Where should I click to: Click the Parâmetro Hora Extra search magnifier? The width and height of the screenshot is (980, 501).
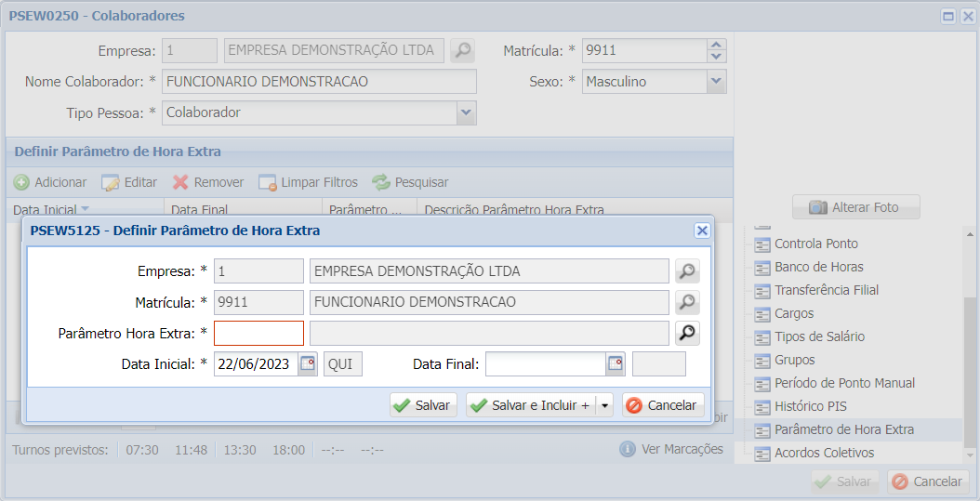coord(687,333)
